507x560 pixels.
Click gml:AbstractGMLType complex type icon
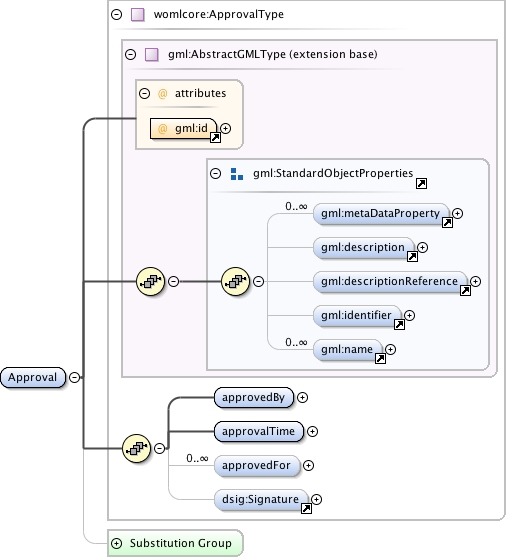coord(152,55)
